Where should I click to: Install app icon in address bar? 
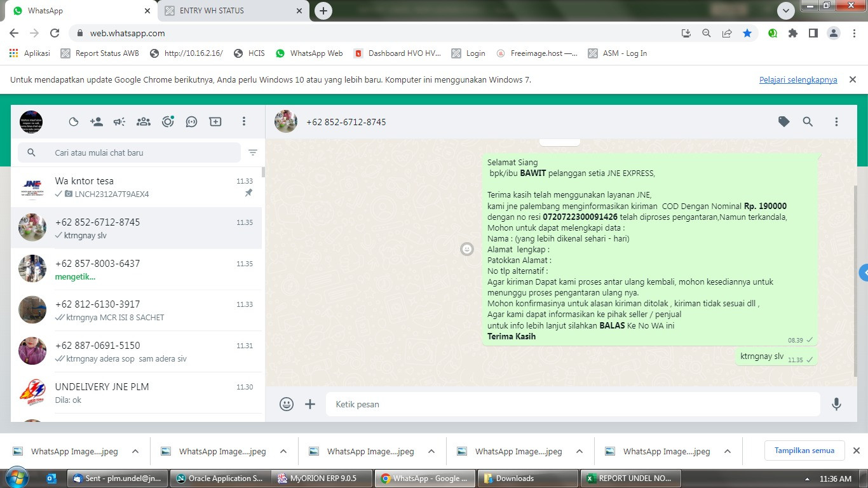pyautogui.click(x=686, y=33)
